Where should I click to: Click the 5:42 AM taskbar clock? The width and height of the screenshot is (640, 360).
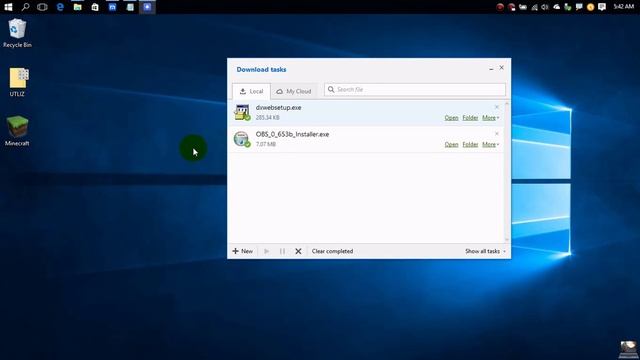pyautogui.click(x=624, y=7)
